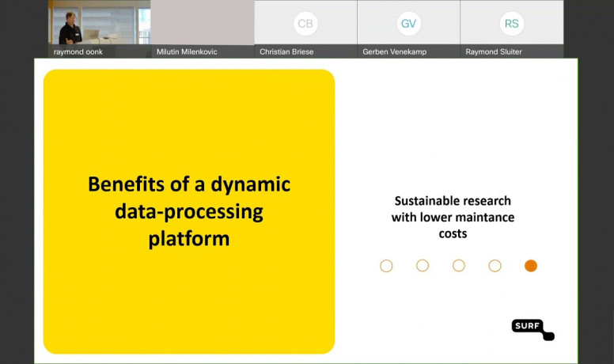This screenshot has width=614, height=364.
Task: Click the SURF logo on the slide
Action: (533, 329)
